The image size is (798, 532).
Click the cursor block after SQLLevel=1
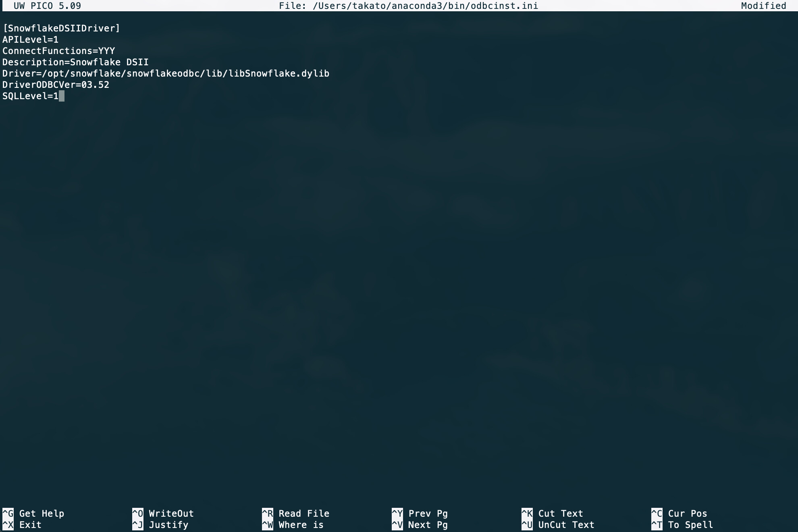[62, 96]
